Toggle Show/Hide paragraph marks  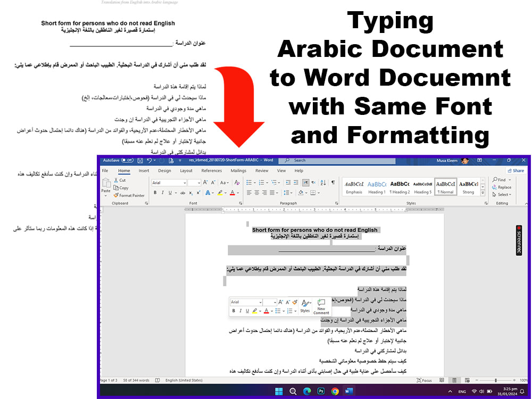coord(333,182)
